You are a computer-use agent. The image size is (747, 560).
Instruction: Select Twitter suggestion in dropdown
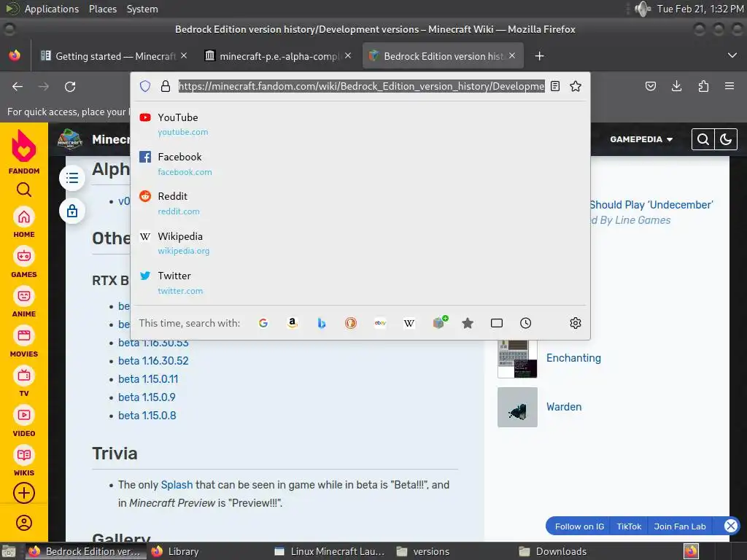pos(360,282)
